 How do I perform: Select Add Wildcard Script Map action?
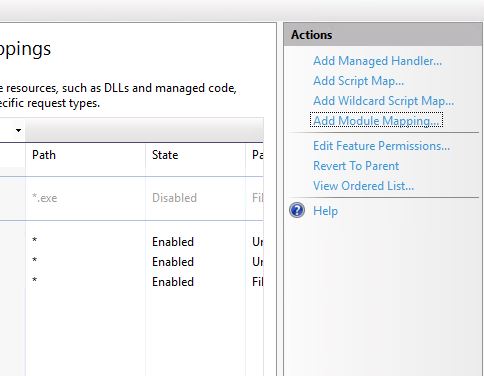point(383,101)
